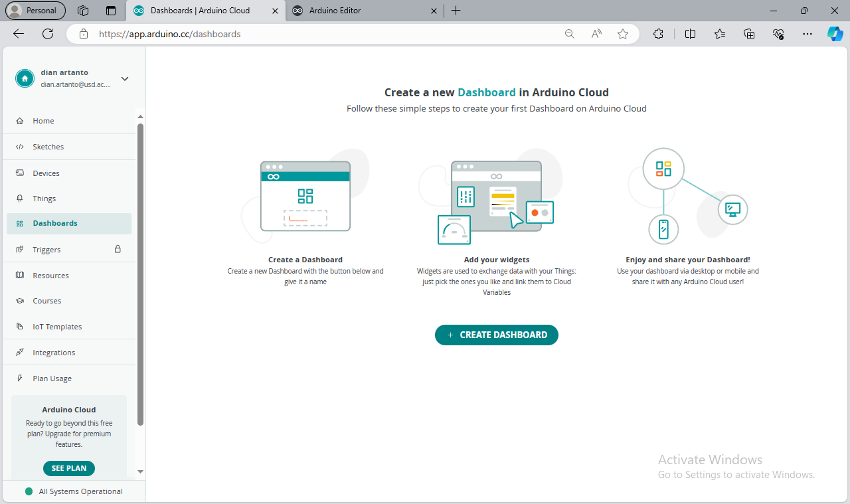
Task: Click the Personal profile button
Action: click(35, 11)
